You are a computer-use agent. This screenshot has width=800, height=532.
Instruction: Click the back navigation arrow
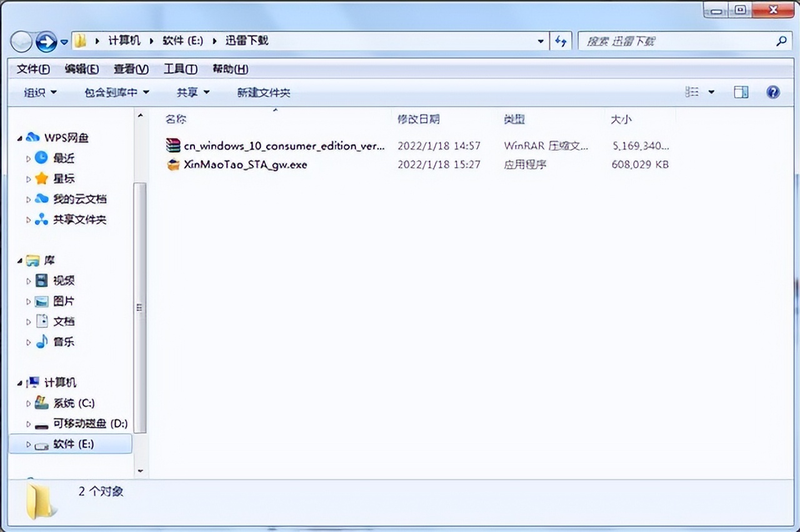pyautogui.click(x=20, y=41)
